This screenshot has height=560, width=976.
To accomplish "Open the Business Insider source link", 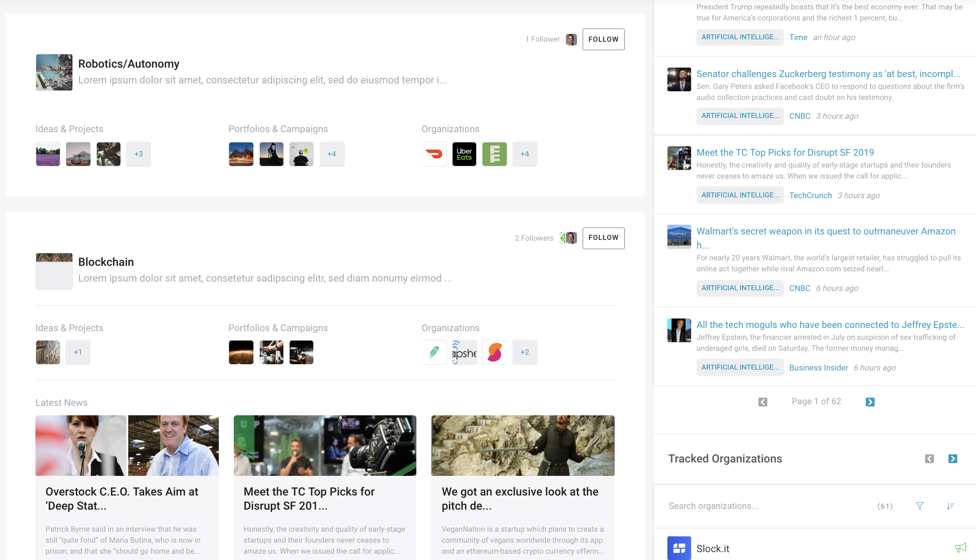I will click(819, 368).
